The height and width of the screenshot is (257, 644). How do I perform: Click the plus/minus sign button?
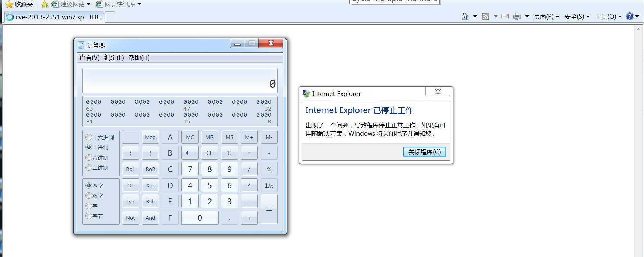pyautogui.click(x=249, y=153)
